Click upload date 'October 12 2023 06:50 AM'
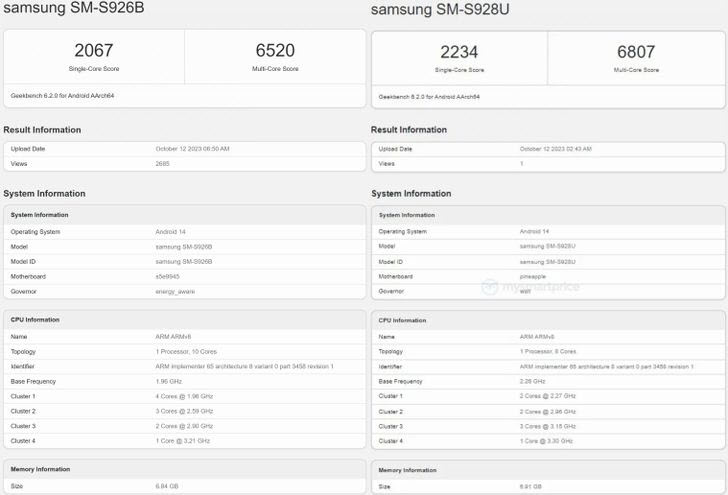Viewport: 728px width, 495px height. [193, 149]
